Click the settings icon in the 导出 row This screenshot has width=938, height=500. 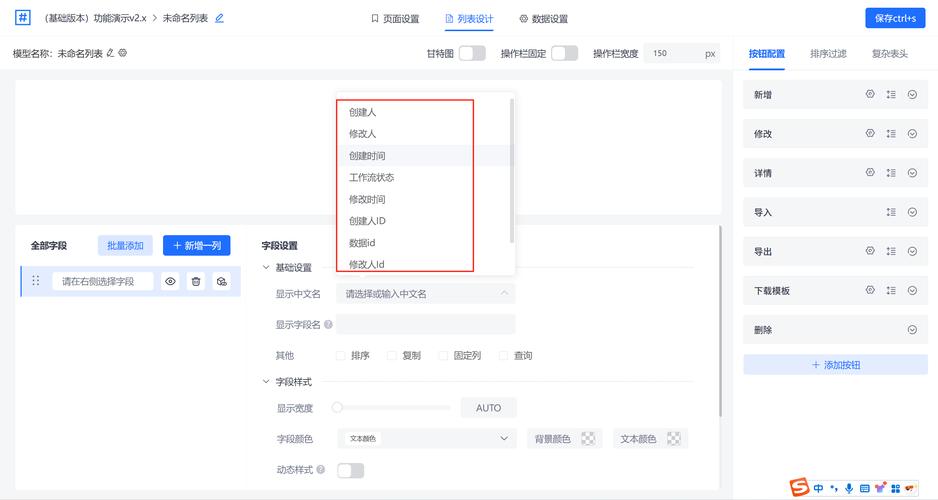(870, 251)
